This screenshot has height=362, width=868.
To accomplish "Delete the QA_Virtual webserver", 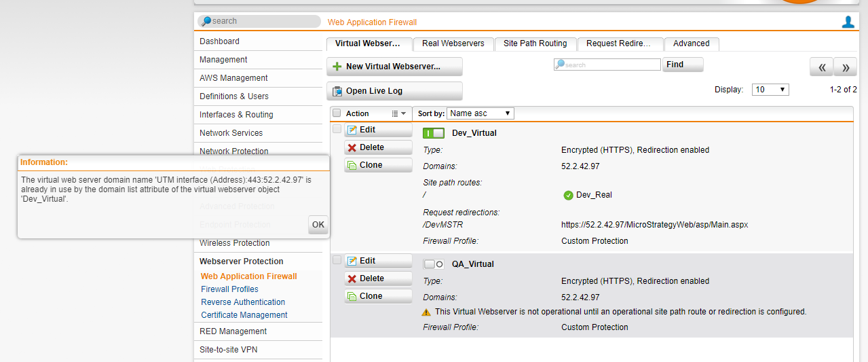I will click(378, 278).
